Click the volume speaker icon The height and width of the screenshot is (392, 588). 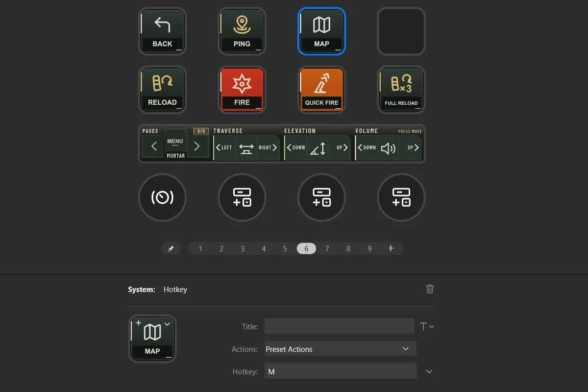click(388, 147)
